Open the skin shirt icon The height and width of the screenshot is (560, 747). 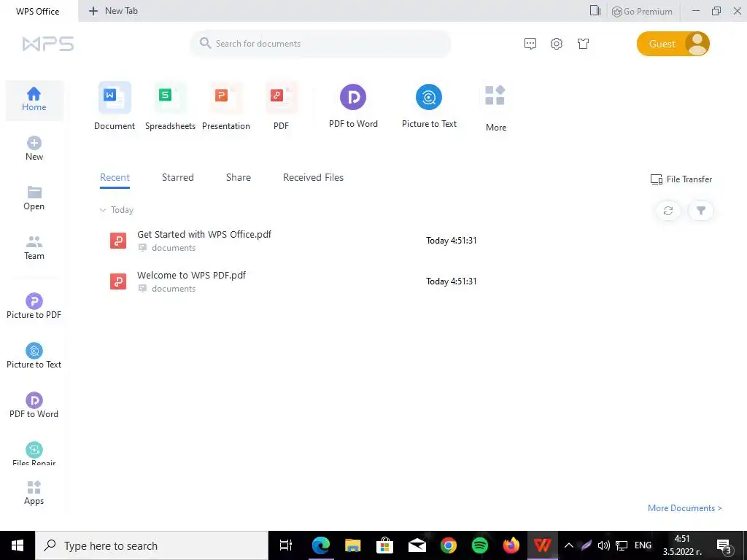pyautogui.click(x=583, y=44)
